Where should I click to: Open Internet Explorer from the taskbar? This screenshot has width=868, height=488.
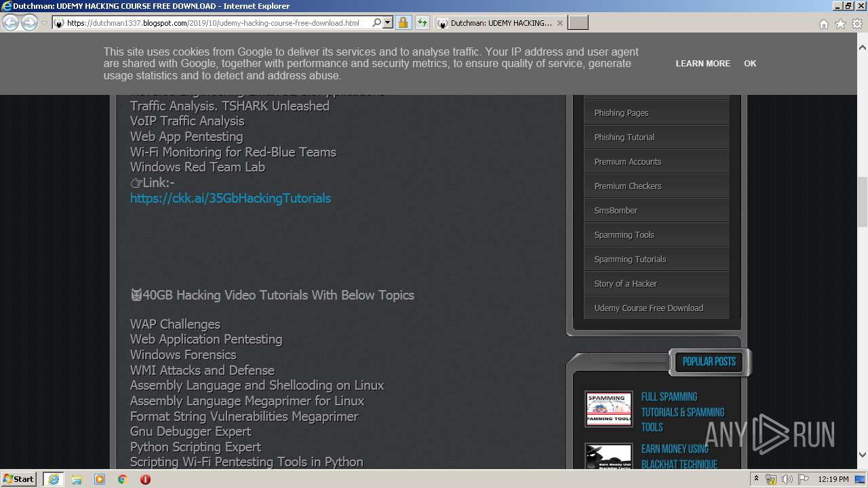click(54, 479)
